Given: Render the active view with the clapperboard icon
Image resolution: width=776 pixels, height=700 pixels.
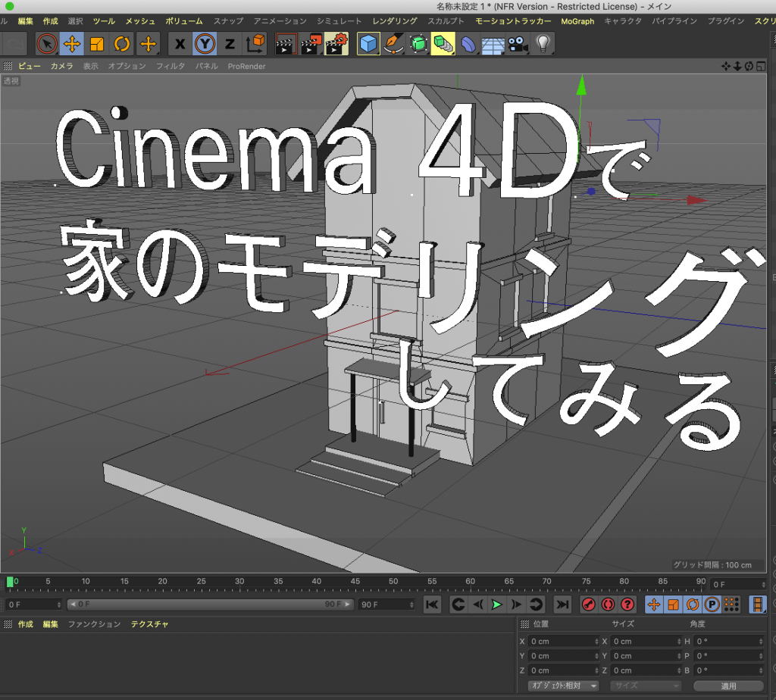Looking at the screenshot, I should (x=286, y=44).
